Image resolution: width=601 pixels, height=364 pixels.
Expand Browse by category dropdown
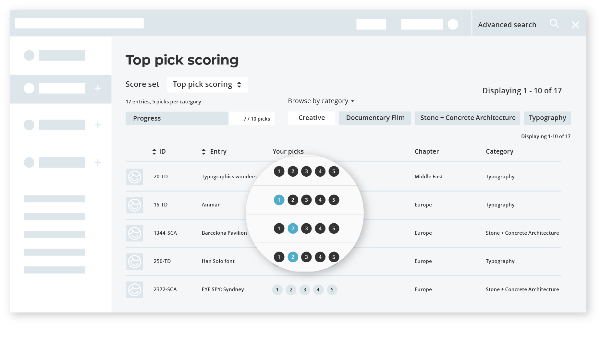coord(321,101)
